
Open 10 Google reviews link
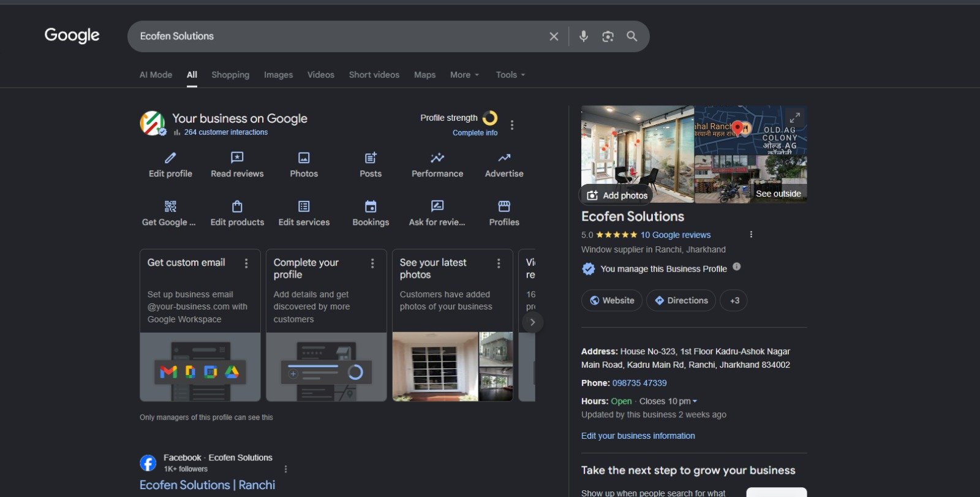(676, 235)
